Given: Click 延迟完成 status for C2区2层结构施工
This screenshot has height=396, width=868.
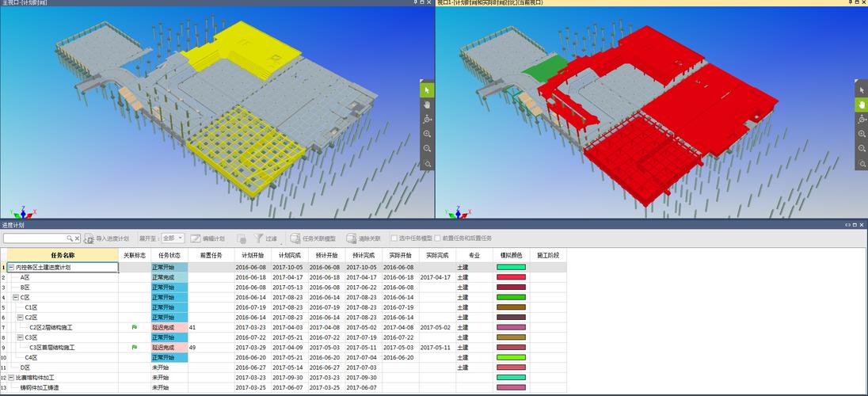Looking at the screenshot, I should pos(169,327).
